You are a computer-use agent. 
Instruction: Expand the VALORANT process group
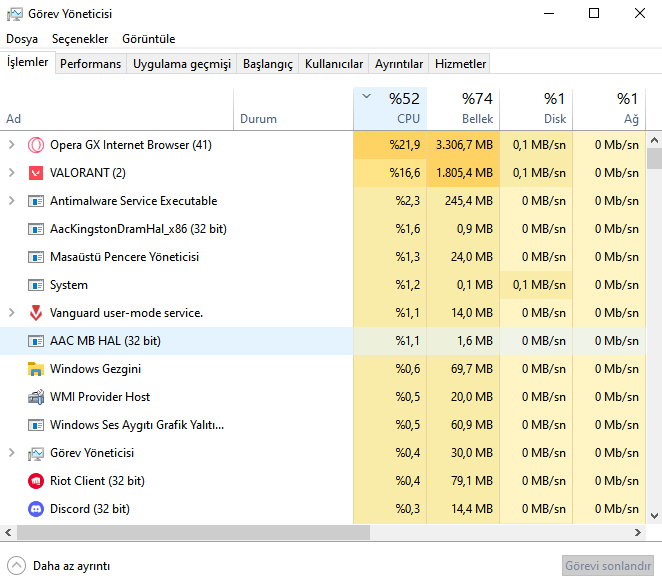pyautogui.click(x=12, y=173)
